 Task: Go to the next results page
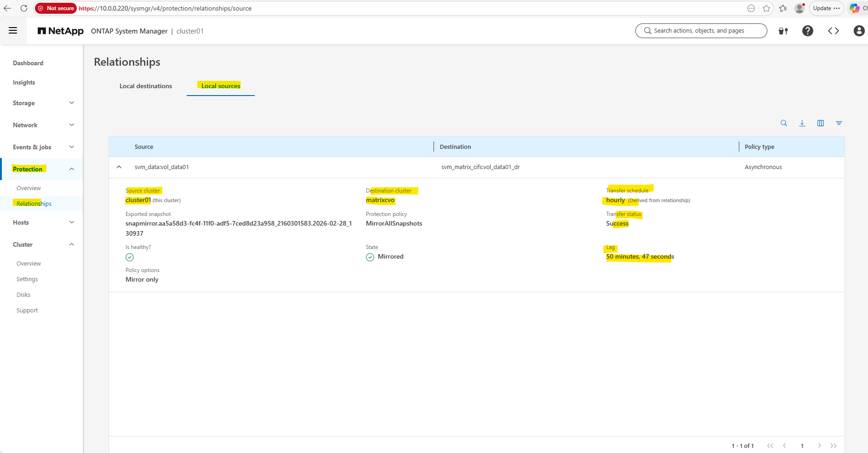pyautogui.click(x=819, y=446)
